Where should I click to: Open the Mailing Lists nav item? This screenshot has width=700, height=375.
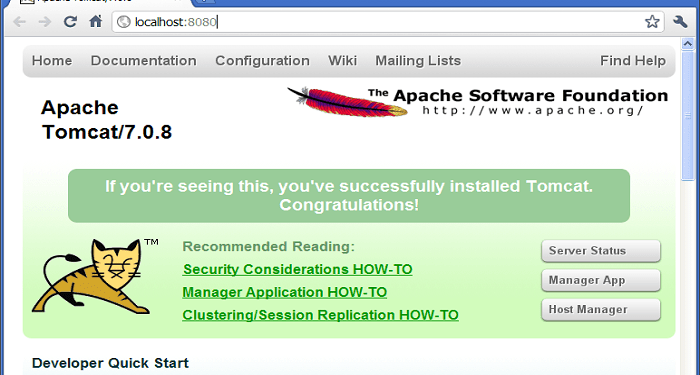(x=418, y=61)
